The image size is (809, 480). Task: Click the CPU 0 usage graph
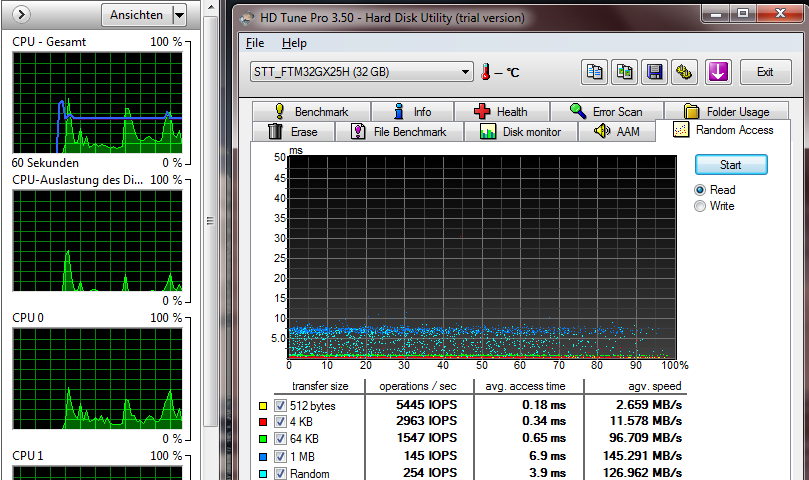[x=98, y=378]
